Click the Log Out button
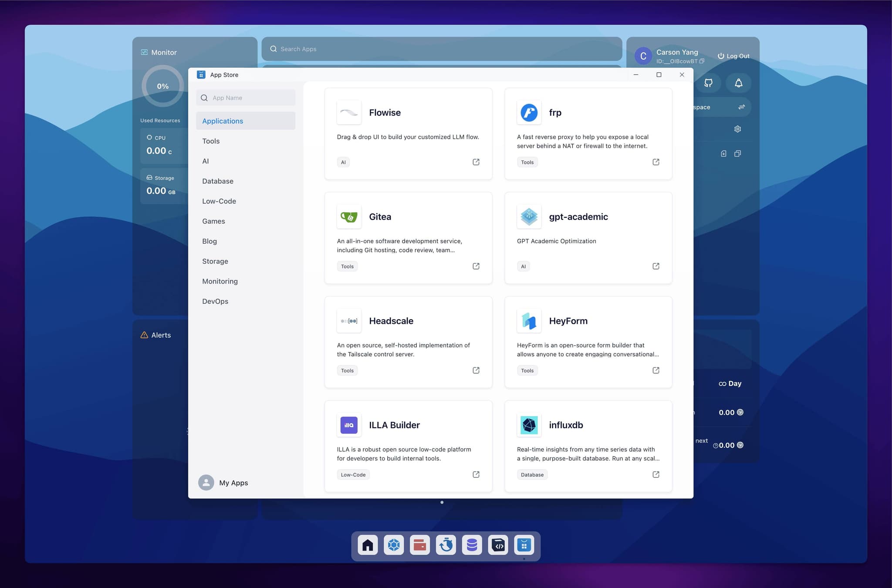Viewport: 892px width, 588px height. 733,56
